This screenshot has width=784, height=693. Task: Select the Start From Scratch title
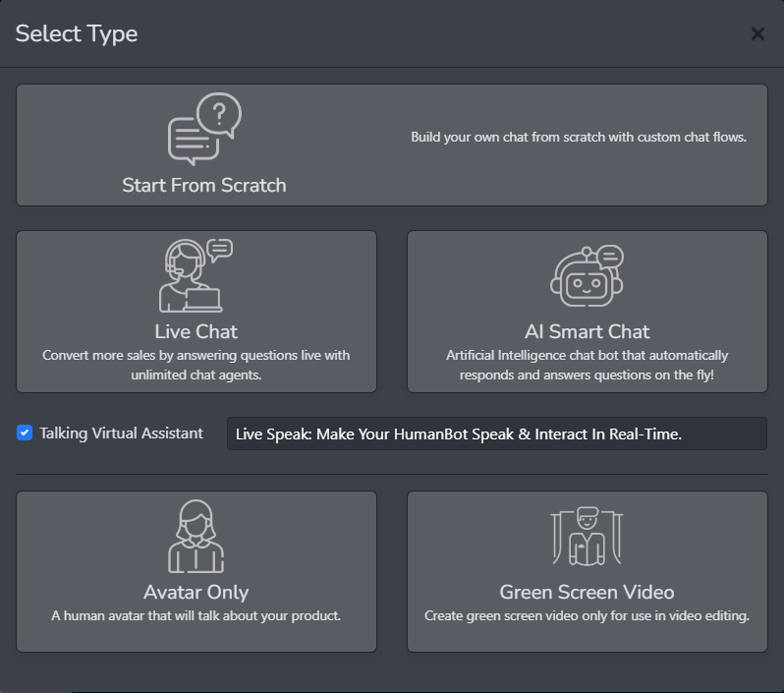click(204, 185)
